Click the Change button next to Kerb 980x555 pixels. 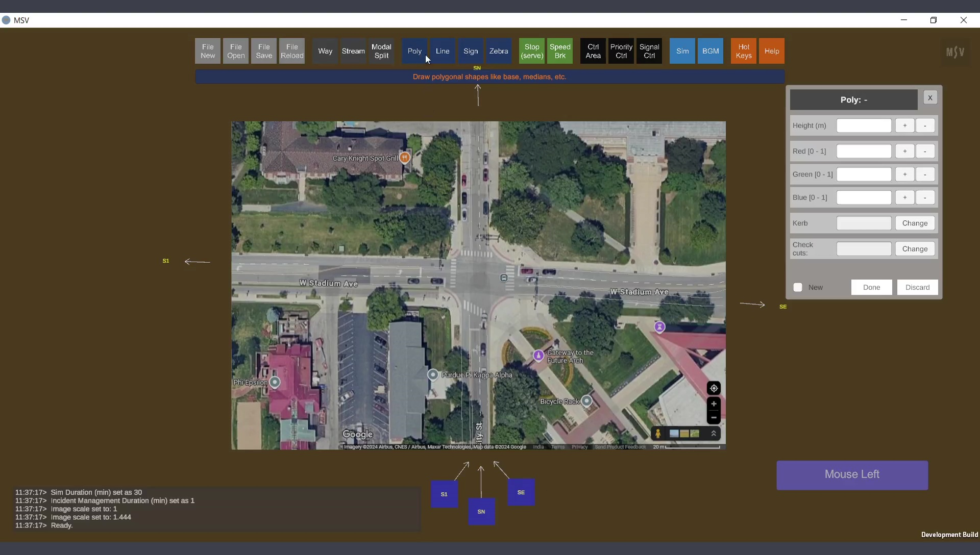point(915,223)
